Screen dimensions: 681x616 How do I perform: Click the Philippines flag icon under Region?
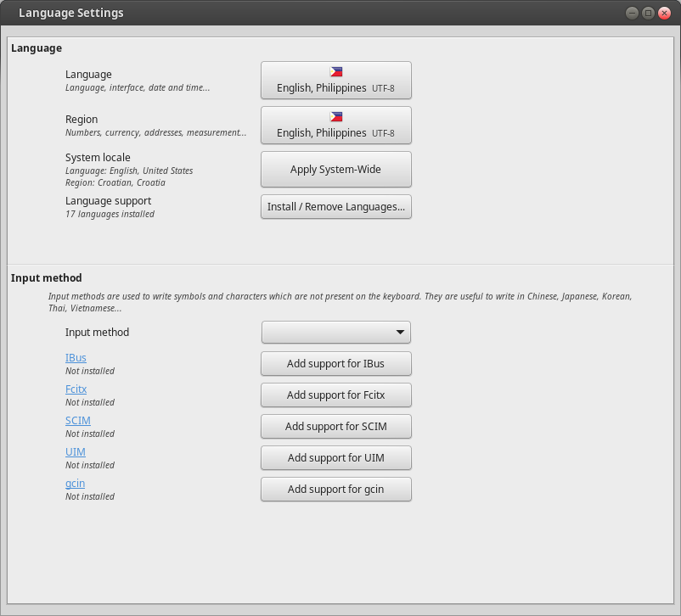(x=336, y=117)
